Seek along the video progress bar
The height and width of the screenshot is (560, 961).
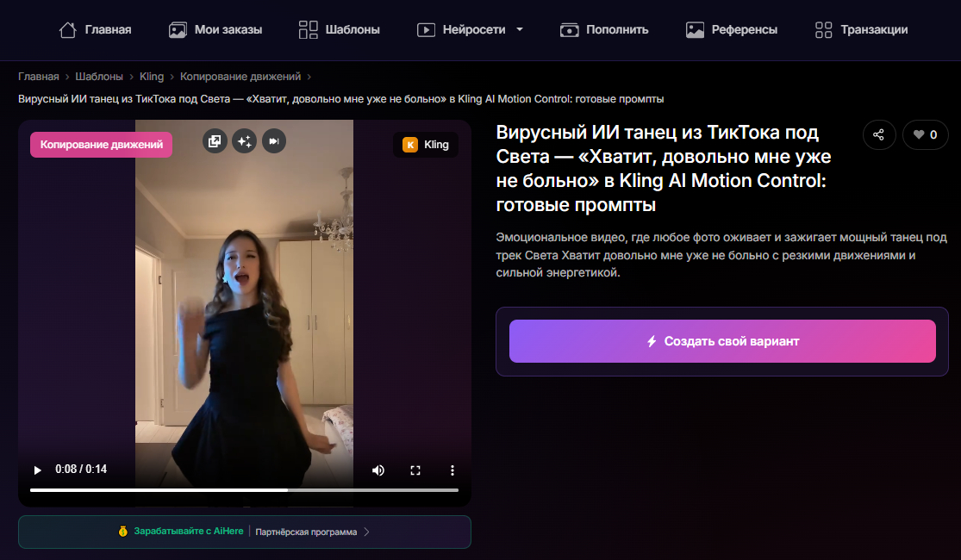[244, 490]
